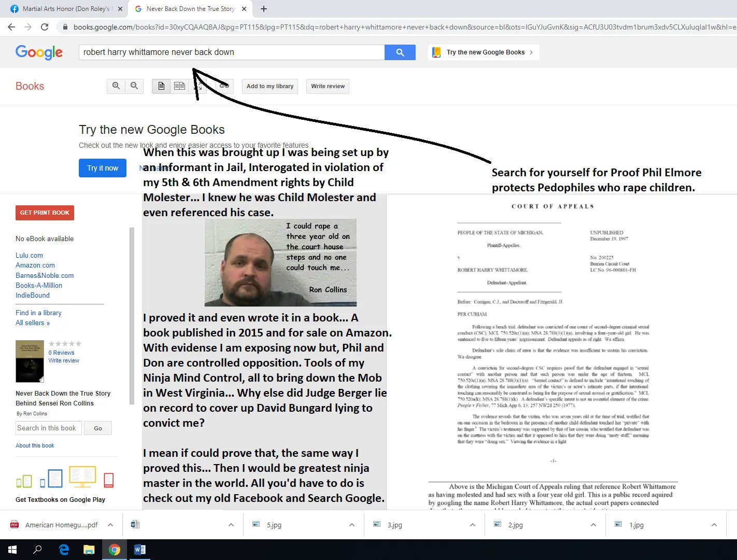
Task: Click the blue magnifier search button
Action: [x=400, y=52]
